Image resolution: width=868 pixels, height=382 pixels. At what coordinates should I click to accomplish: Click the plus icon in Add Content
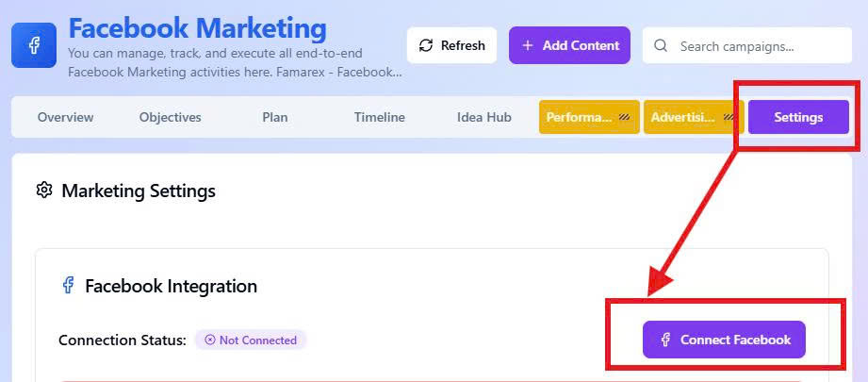pyautogui.click(x=527, y=45)
